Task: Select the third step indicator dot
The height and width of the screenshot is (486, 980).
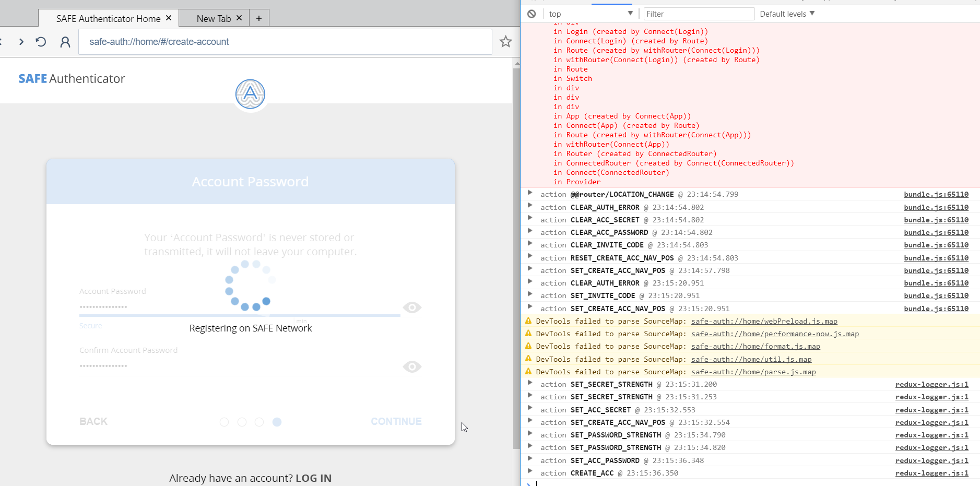Action: pos(259,422)
